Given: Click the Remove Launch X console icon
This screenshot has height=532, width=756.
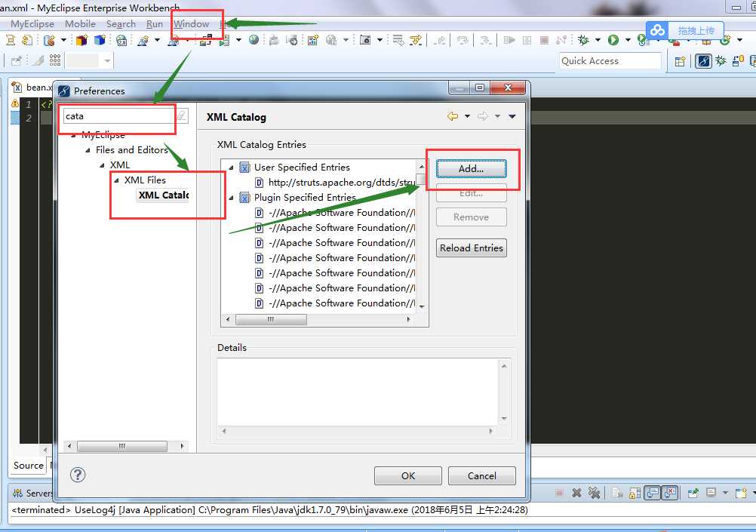Looking at the screenshot, I should click(576, 493).
